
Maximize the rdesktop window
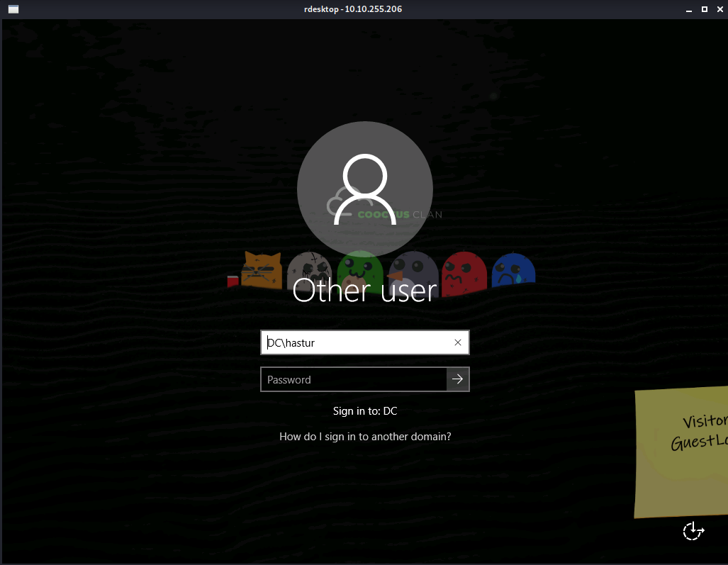pos(704,9)
